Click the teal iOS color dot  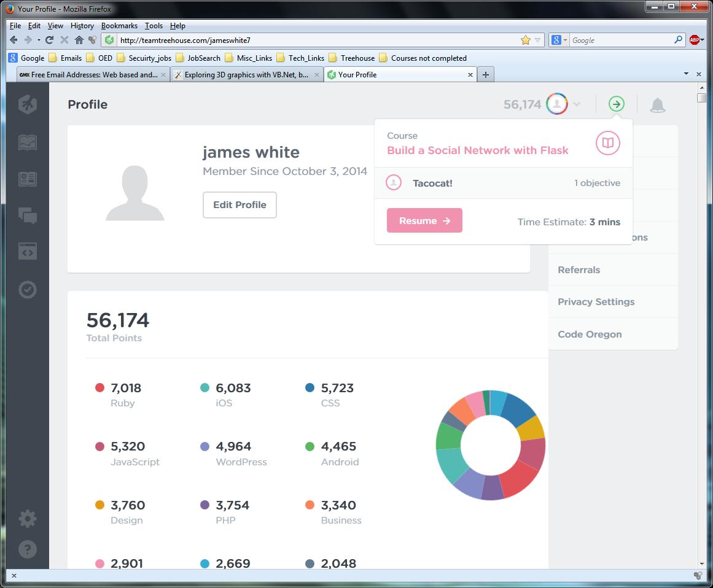205,388
